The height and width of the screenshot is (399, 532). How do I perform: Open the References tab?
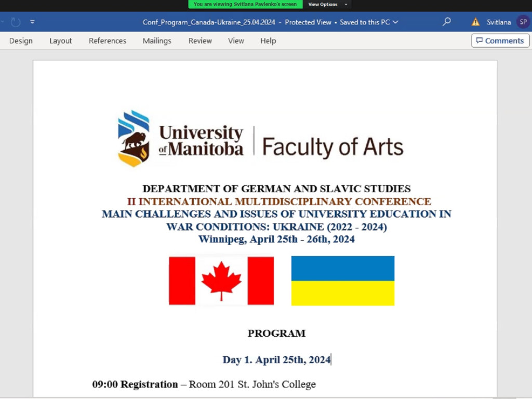click(107, 41)
